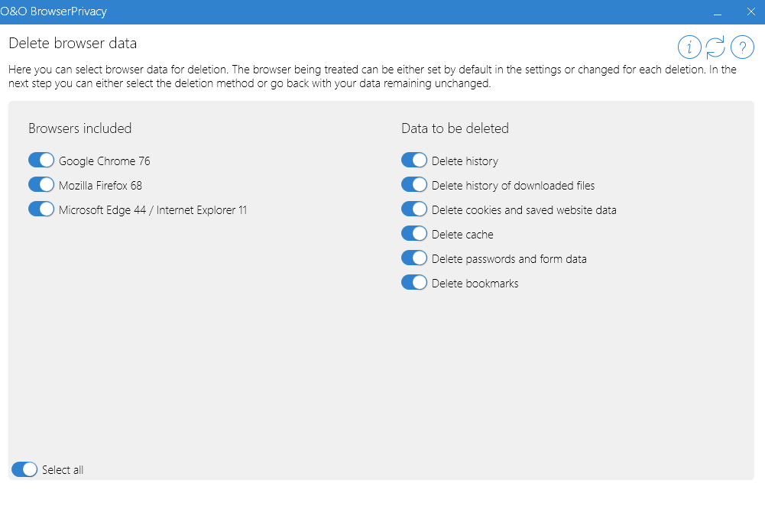Turn off Delete cookies and saved website data
The image size is (765, 532).
[x=413, y=209]
